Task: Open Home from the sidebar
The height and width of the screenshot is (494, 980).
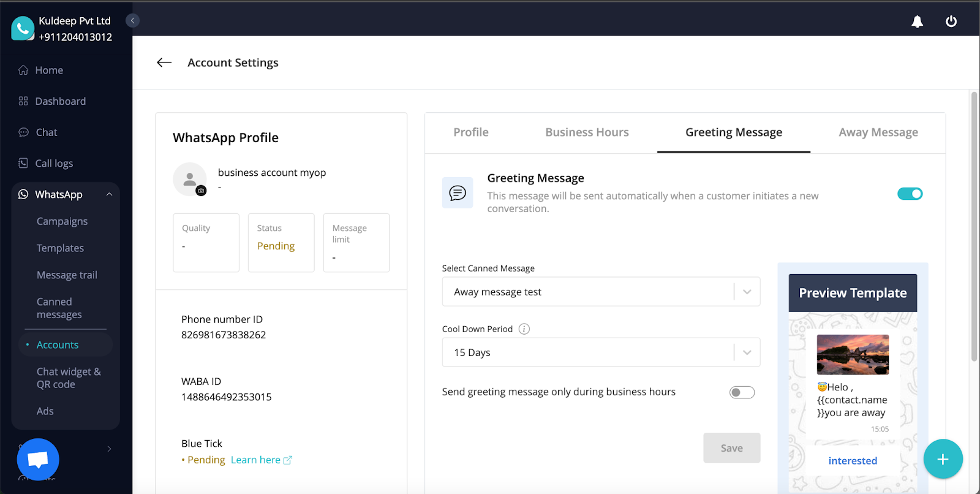Action: coord(49,70)
